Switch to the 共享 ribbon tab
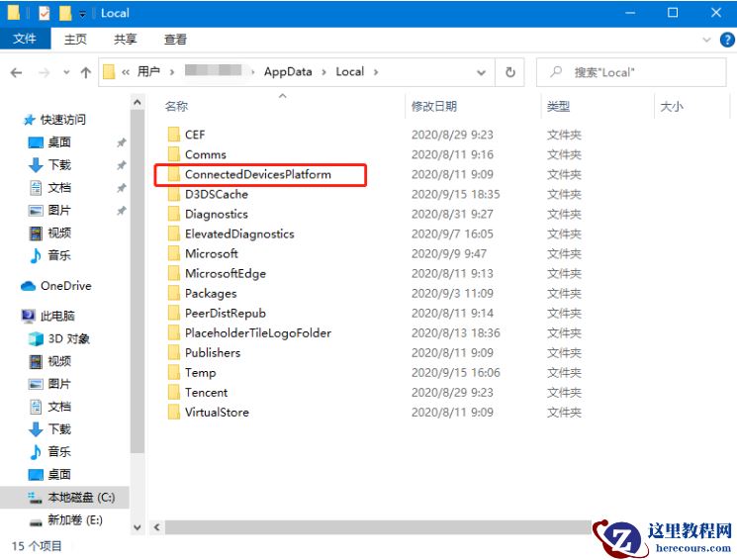 (x=125, y=39)
